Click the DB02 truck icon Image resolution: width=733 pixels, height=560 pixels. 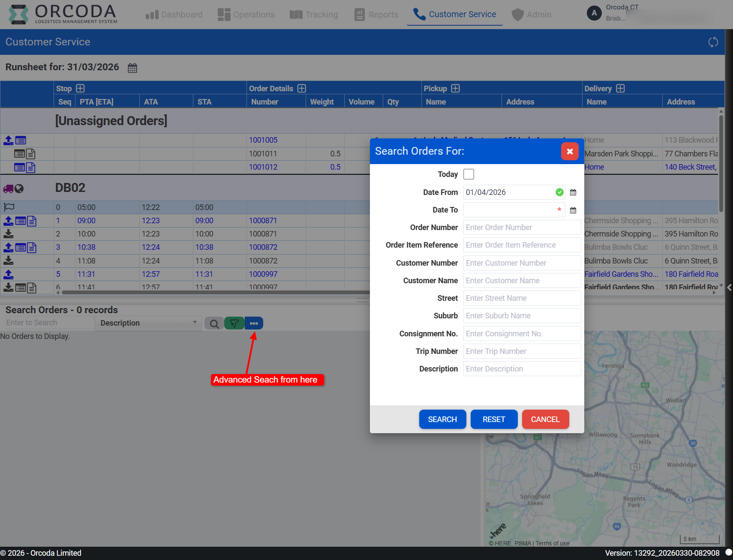tap(8, 189)
